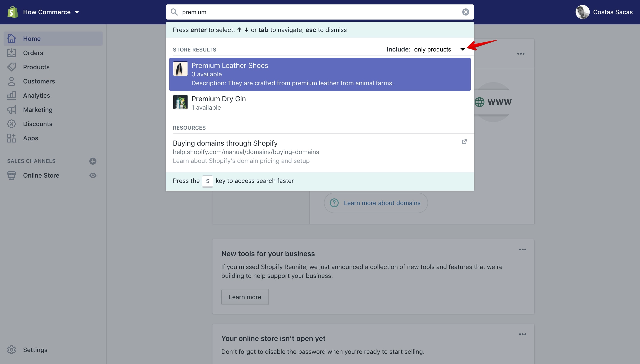Click New tools for your business heading
The image size is (640, 364).
point(268,253)
